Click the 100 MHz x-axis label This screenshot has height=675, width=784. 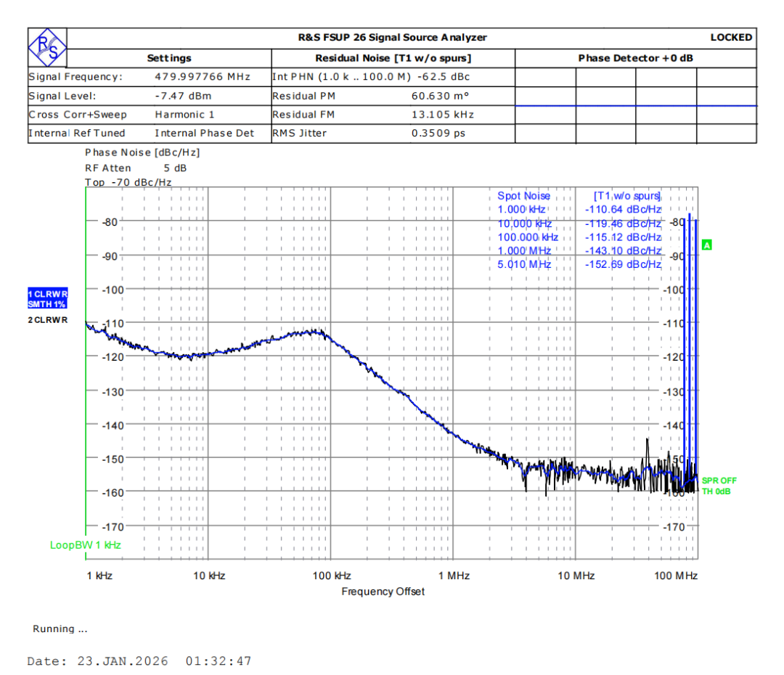[x=676, y=576]
